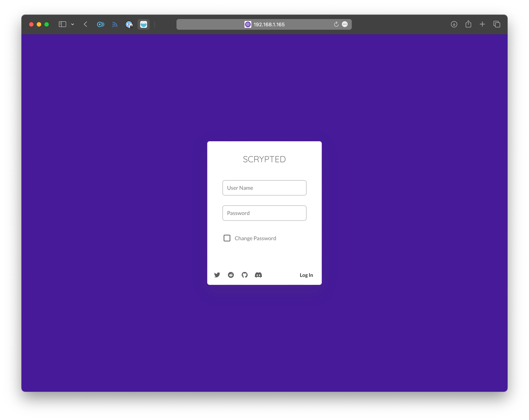Maximize the window with green button
Screen dimensions: 529x420
pos(47,24)
